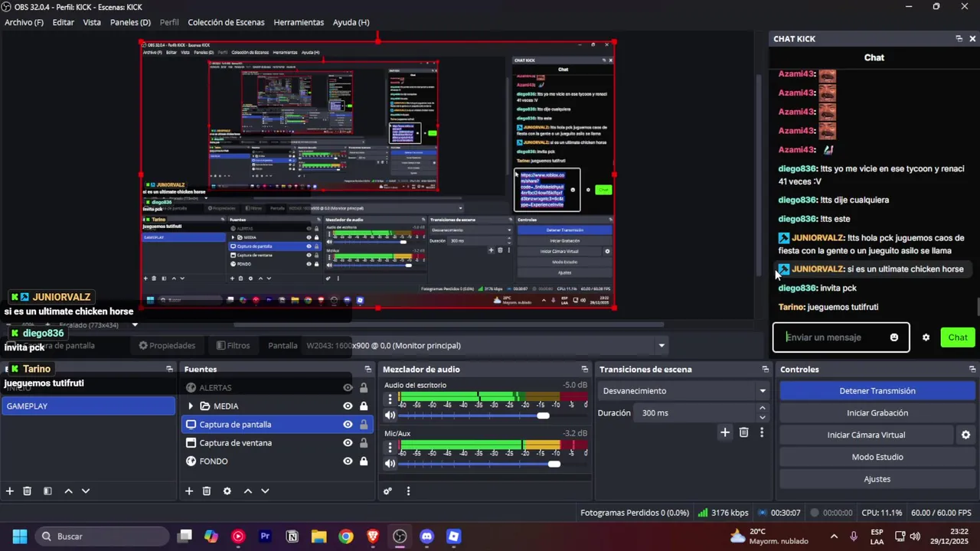The width and height of the screenshot is (980, 551).
Task: Open Mic/Aux options three-dot button
Action: pyautogui.click(x=390, y=447)
